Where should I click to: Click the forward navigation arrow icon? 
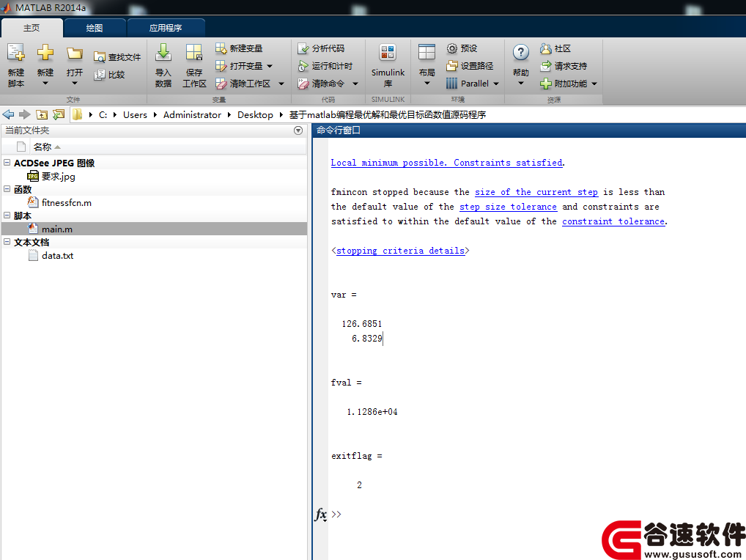(x=25, y=114)
